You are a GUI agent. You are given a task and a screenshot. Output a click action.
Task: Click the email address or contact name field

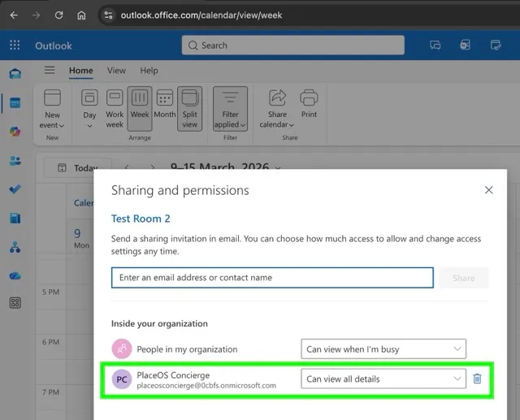tap(272, 278)
